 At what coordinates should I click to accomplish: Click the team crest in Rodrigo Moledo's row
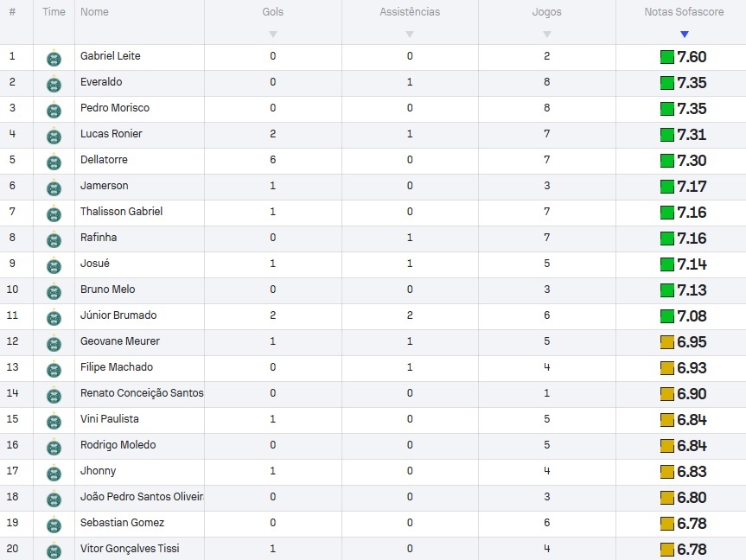pyautogui.click(x=54, y=447)
